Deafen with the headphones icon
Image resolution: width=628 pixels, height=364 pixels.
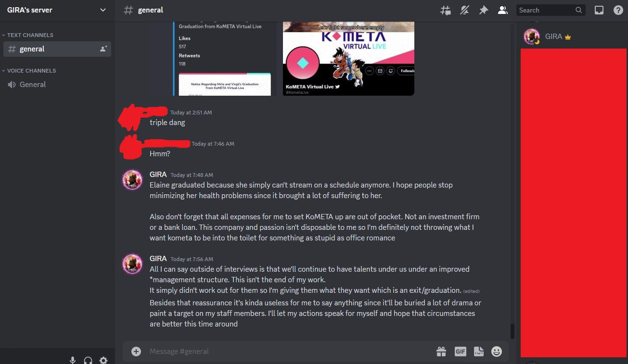88,360
